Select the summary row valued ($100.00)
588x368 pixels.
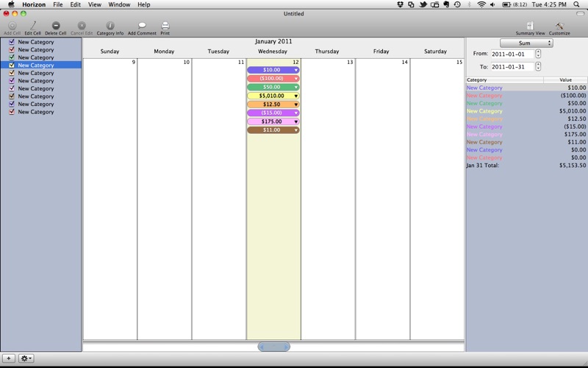pos(526,96)
